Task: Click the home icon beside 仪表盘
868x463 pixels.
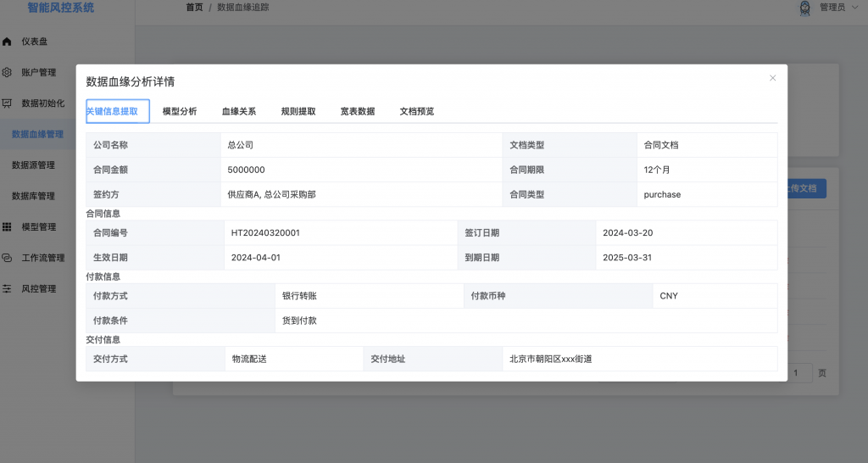Action: 7,42
